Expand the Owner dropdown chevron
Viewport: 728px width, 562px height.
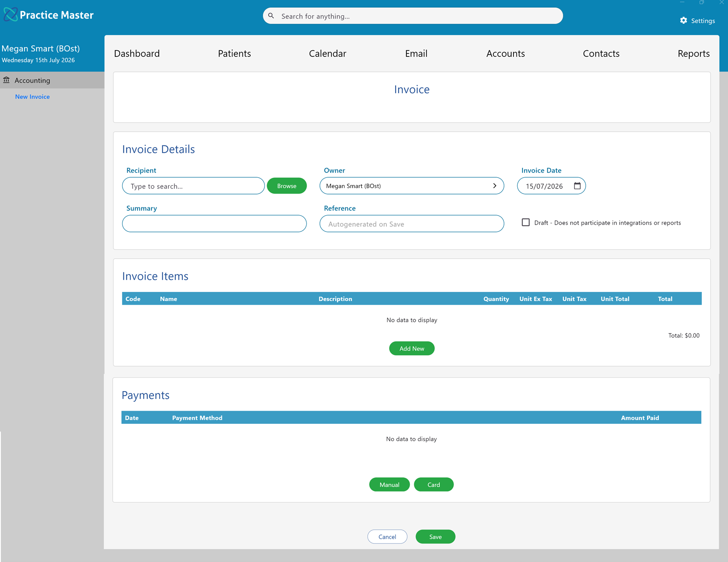[495, 186]
